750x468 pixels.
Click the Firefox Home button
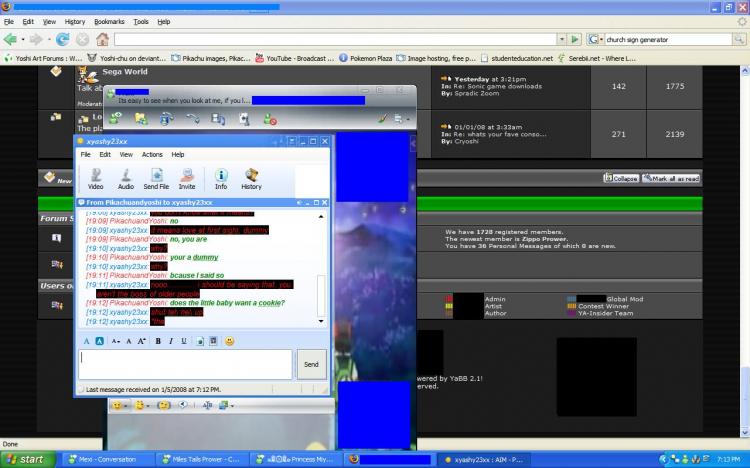(101, 39)
